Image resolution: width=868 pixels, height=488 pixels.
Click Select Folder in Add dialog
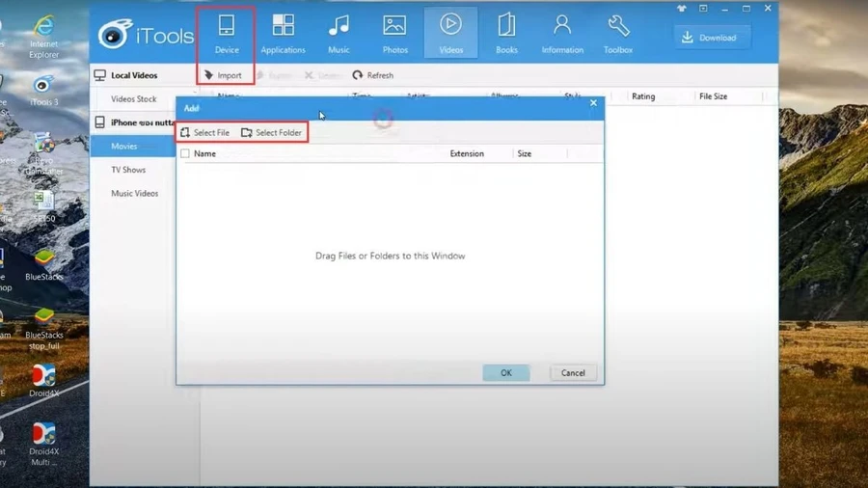point(271,133)
